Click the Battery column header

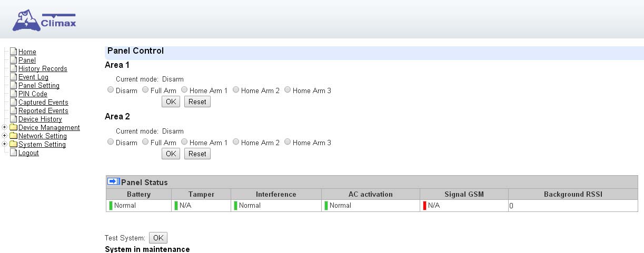[138, 194]
